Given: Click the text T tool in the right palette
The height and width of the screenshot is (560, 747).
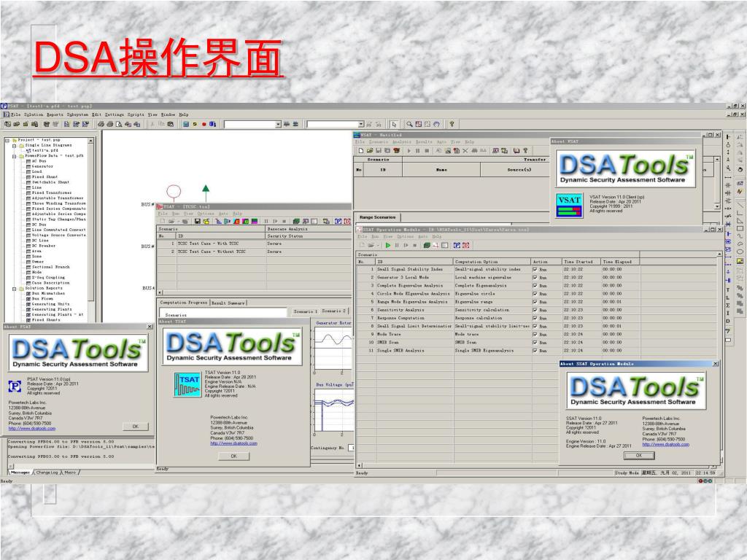Looking at the screenshot, I should [728, 289].
